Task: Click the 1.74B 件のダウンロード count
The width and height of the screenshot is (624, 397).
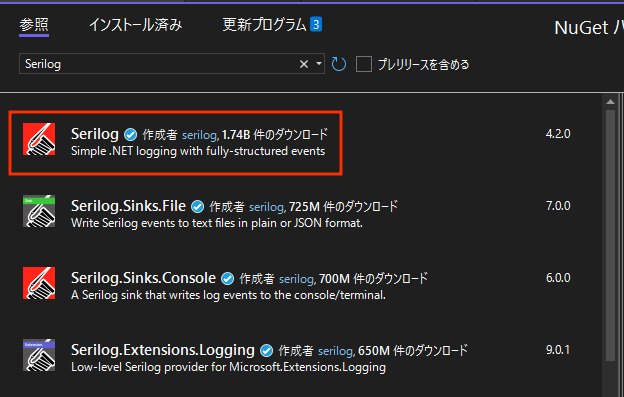Action: (x=275, y=135)
